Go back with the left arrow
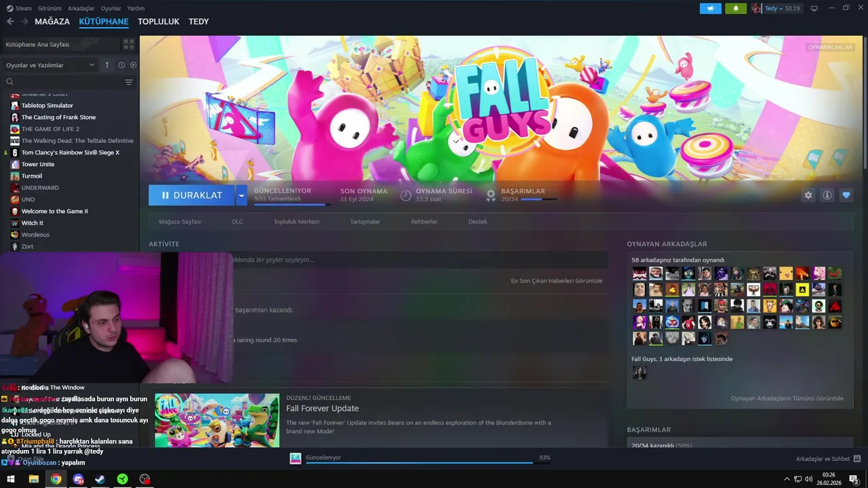 pyautogui.click(x=10, y=22)
